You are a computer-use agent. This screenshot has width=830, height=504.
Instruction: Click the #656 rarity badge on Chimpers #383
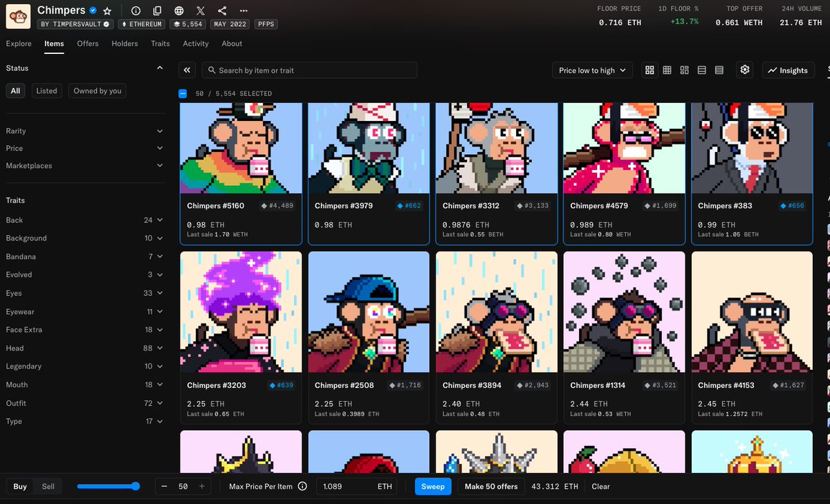click(x=792, y=206)
